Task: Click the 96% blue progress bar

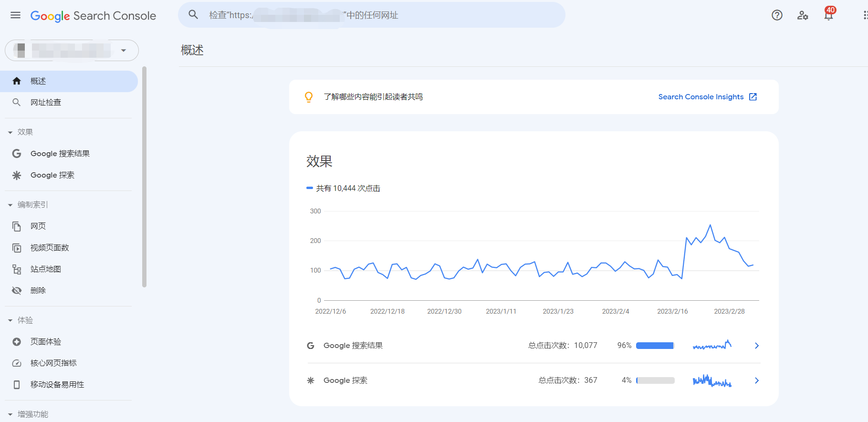Action: click(x=655, y=346)
